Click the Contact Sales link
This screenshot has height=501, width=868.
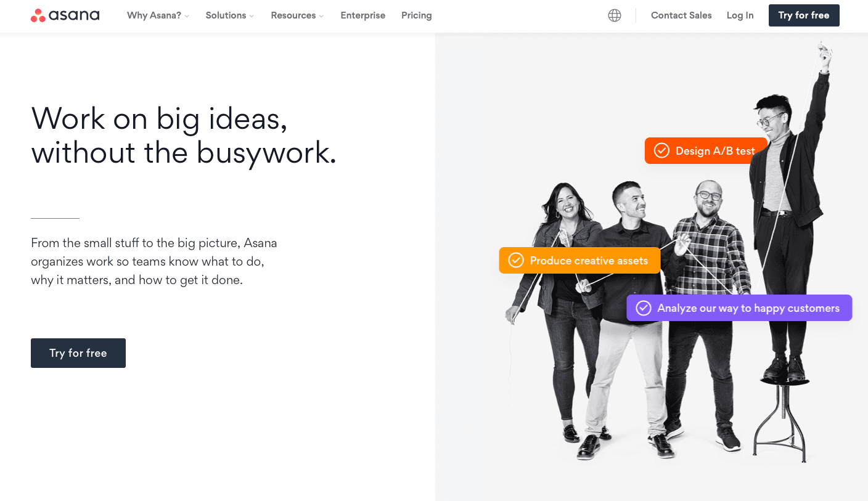(x=681, y=15)
